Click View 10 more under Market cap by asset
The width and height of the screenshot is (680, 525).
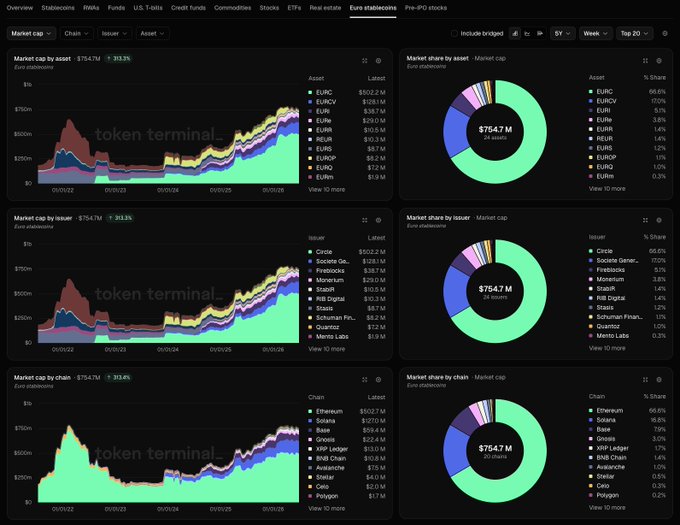click(327, 189)
